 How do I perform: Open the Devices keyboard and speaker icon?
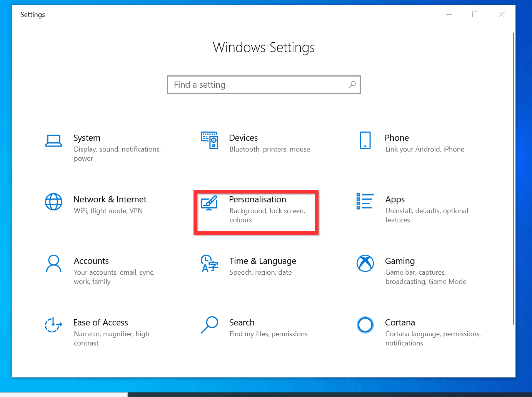[x=210, y=140]
